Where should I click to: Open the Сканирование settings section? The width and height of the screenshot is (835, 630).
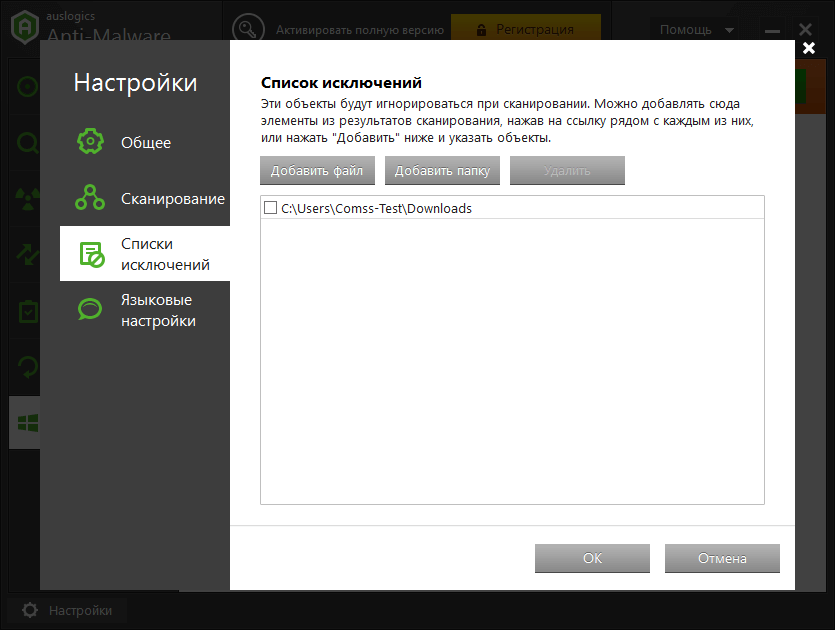pos(145,198)
